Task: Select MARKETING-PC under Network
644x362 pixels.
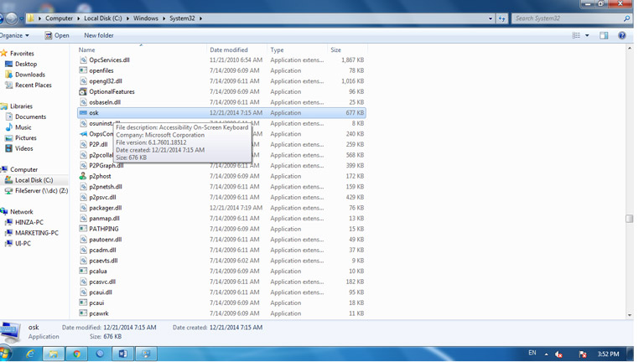Action: (x=37, y=233)
